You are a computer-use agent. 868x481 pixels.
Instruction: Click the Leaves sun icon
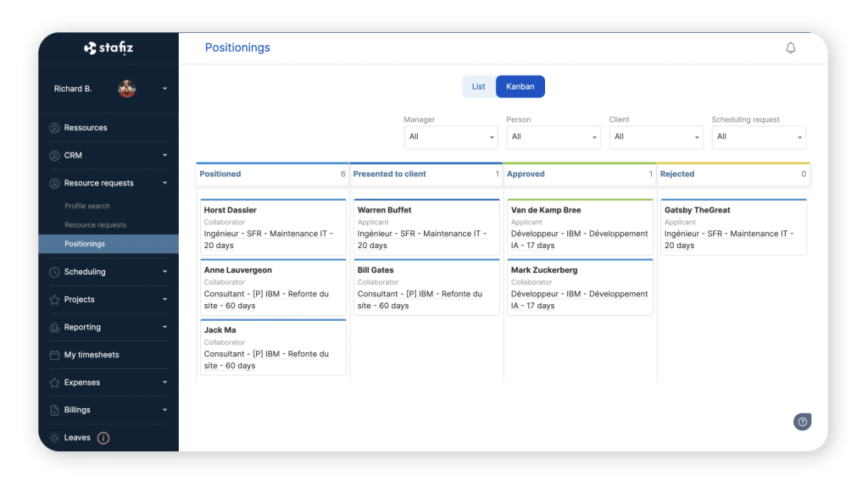tap(54, 438)
